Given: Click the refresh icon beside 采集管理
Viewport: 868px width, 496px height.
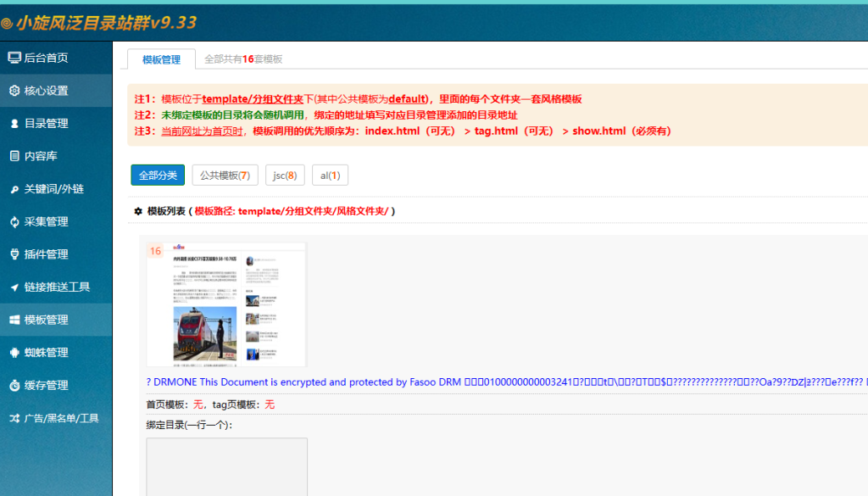Looking at the screenshot, I should (x=14, y=222).
